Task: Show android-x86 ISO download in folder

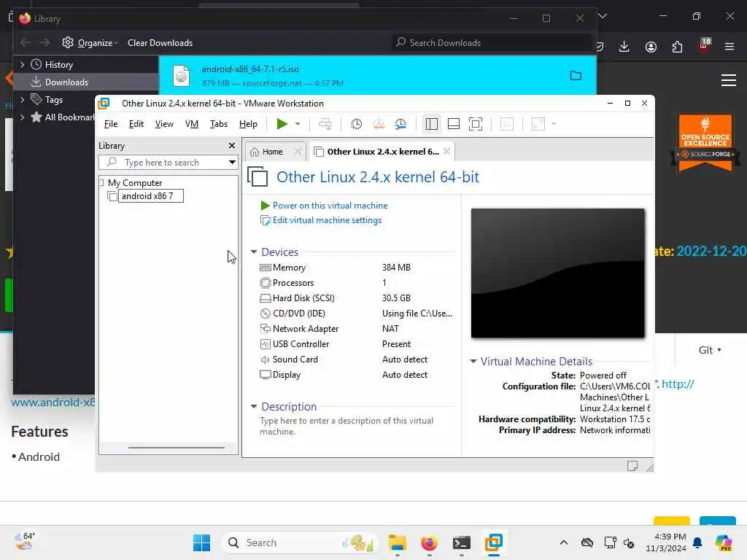Action: pyautogui.click(x=576, y=76)
